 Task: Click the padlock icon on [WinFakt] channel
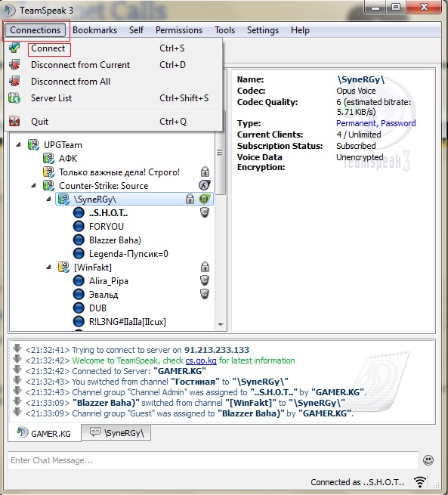point(205,267)
